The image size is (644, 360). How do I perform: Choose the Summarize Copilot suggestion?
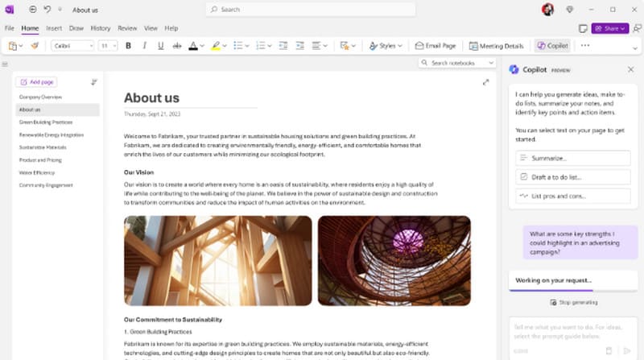point(573,158)
